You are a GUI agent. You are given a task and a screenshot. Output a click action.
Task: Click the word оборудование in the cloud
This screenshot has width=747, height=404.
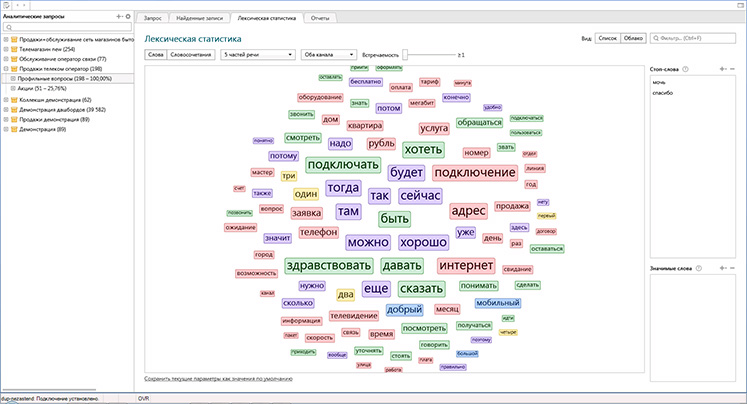[x=320, y=97]
